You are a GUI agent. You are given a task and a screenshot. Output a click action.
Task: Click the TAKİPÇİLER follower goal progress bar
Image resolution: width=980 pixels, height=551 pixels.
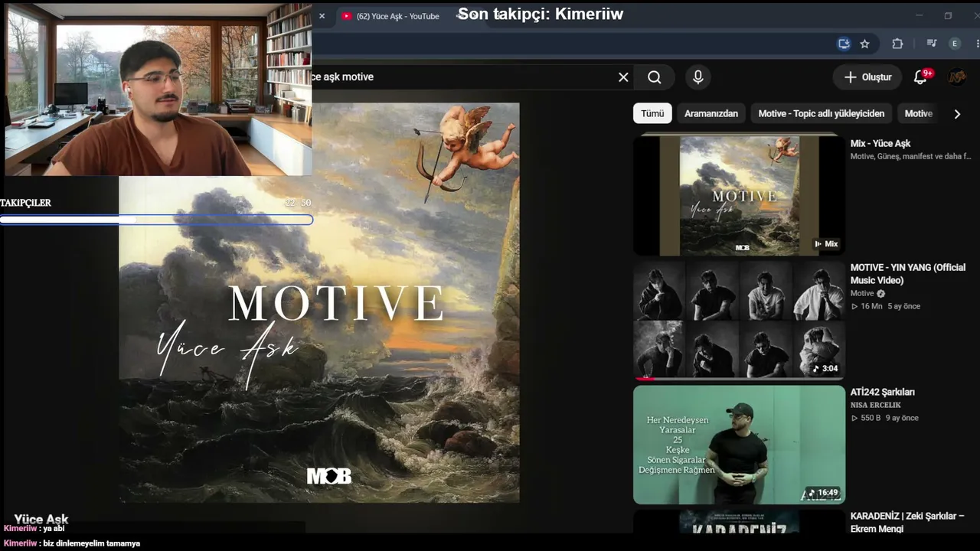point(156,220)
